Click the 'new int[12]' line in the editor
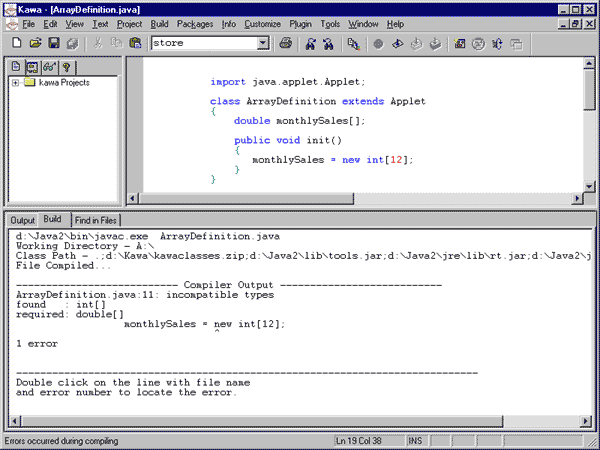Viewport: 600px width, 450px height. tap(333, 160)
